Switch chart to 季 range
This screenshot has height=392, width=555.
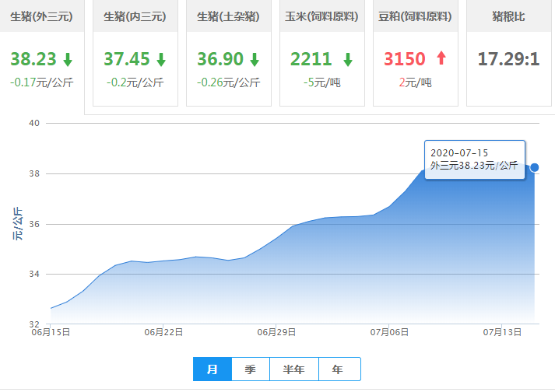tap(251, 369)
